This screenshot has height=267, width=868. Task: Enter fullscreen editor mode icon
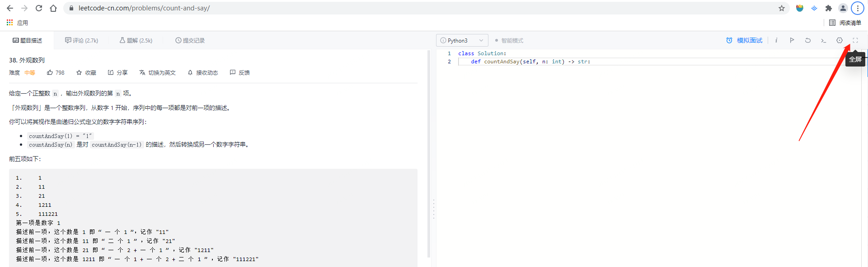[x=855, y=40]
